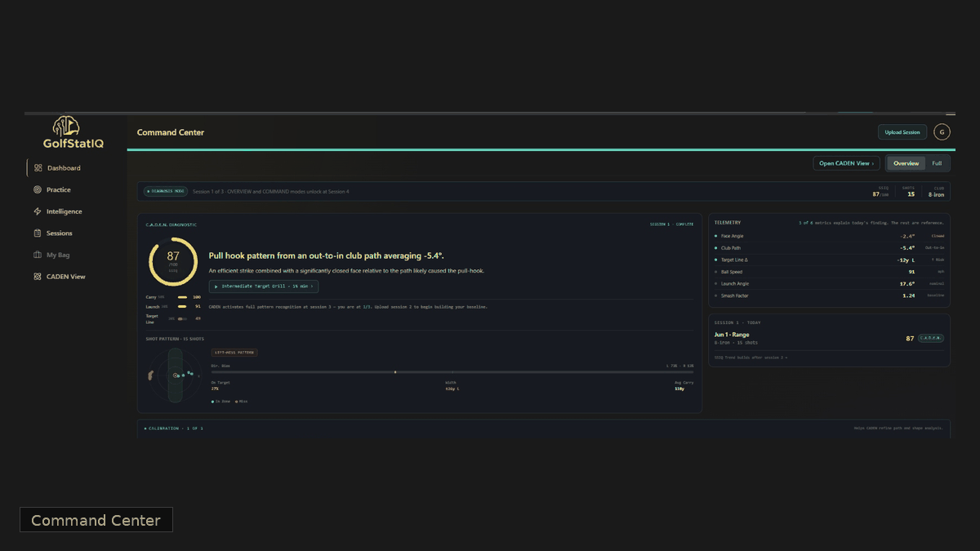Click the Diagnosis Mode badge
980x551 pixels.
click(x=166, y=191)
